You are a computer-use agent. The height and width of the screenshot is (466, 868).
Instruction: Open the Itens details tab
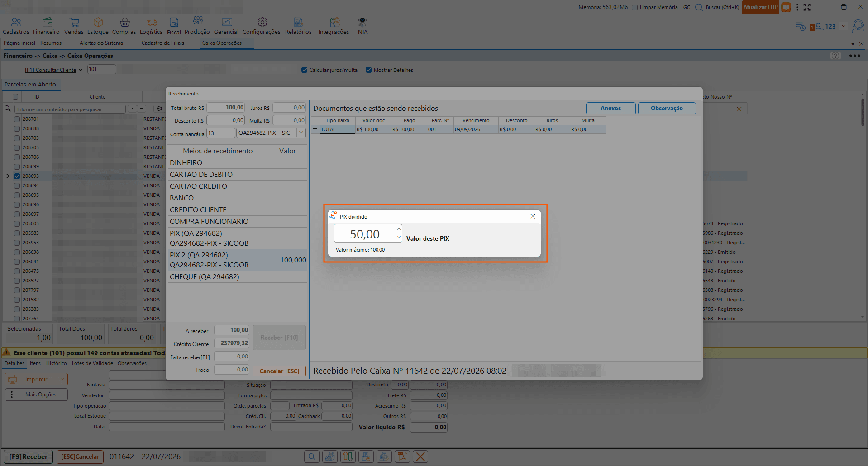(35, 363)
